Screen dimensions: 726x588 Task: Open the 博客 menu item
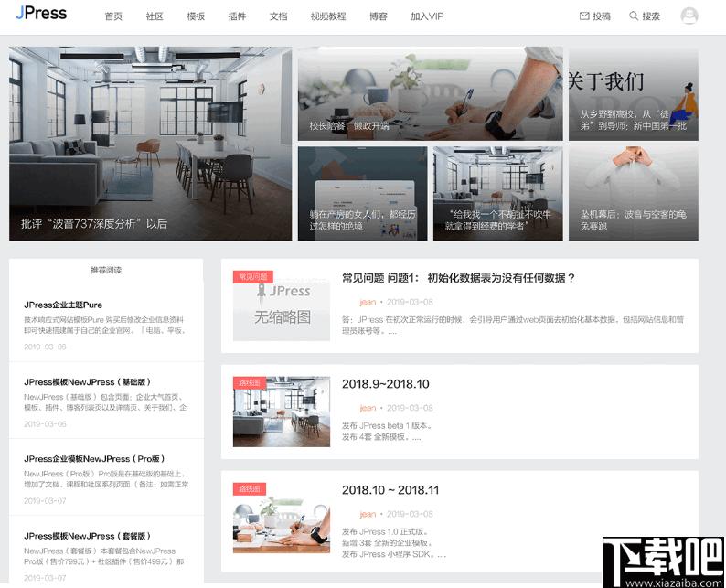(x=379, y=16)
